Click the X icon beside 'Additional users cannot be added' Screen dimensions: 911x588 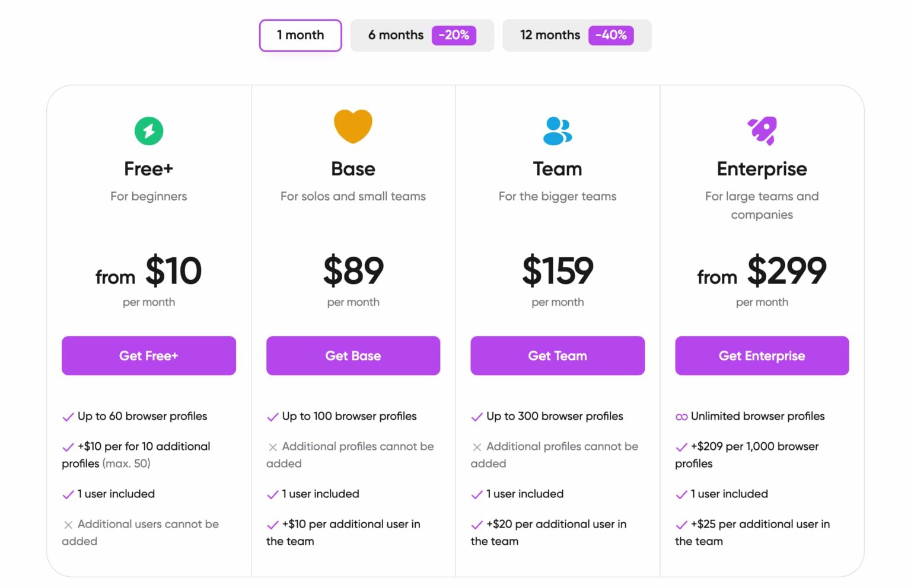[67, 524]
